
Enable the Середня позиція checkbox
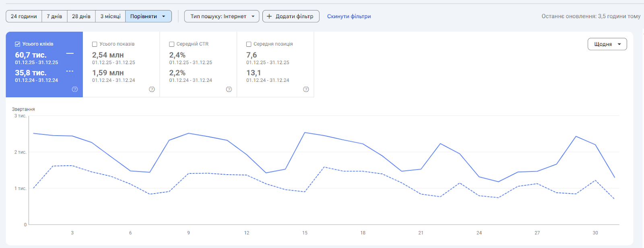(249, 44)
